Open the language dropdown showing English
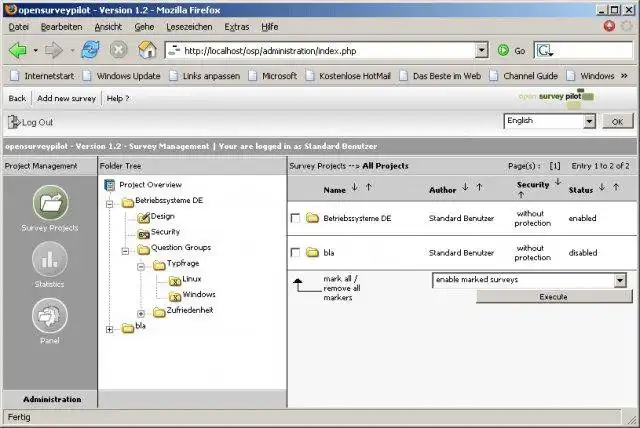This screenshot has width=640, height=428. 589,121
